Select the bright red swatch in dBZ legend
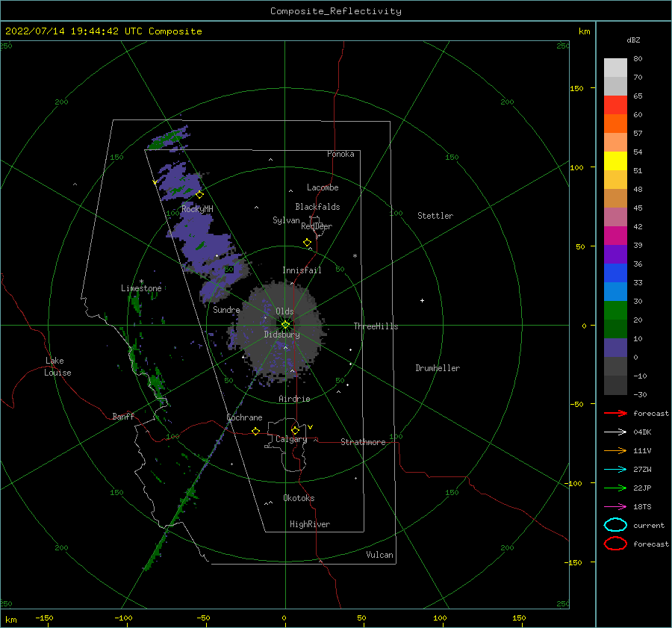 pyautogui.click(x=615, y=105)
